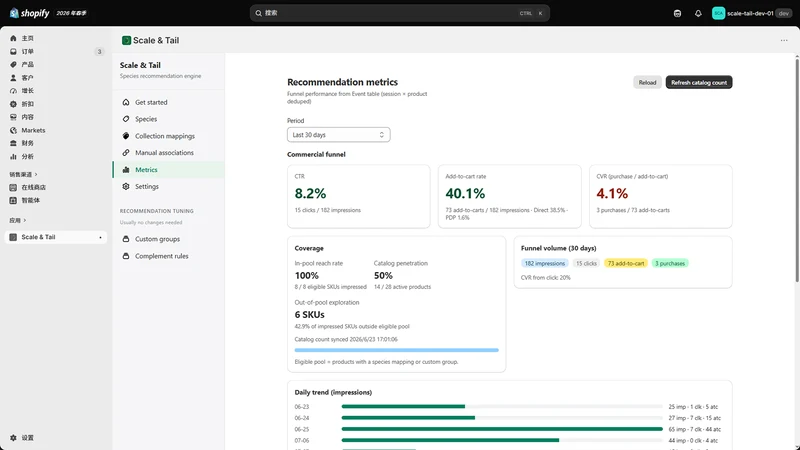Click the Custom groups lock icon
This screenshot has height=450, width=800.
(126, 239)
